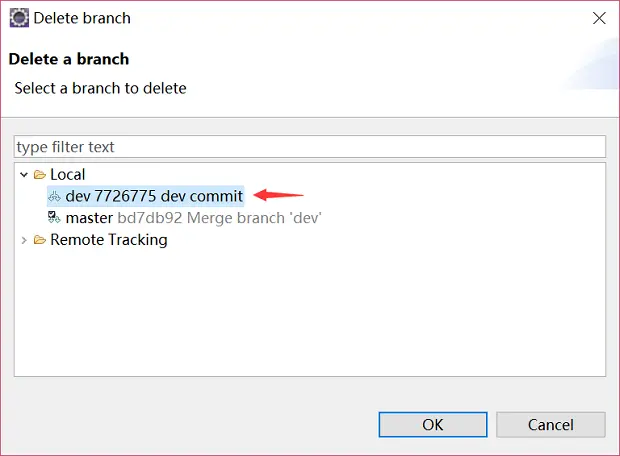Click the Remote Tracking folder icon
The width and height of the screenshot is (620, 456).
pos(40,240)
